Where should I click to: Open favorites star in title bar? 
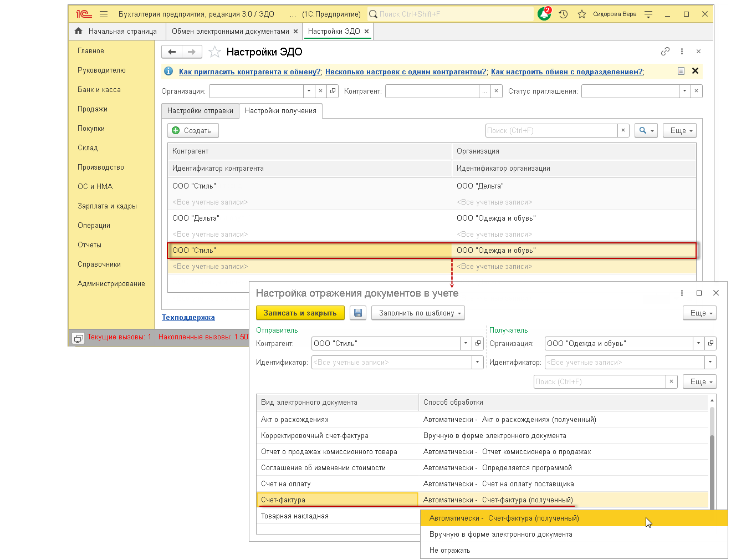click(x=582, y=14)
